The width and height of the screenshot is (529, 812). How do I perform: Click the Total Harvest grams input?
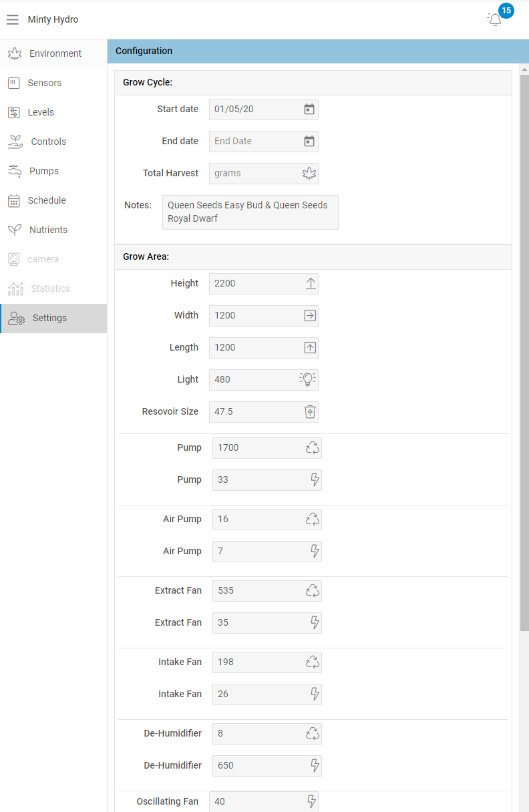tap(254, 174)
